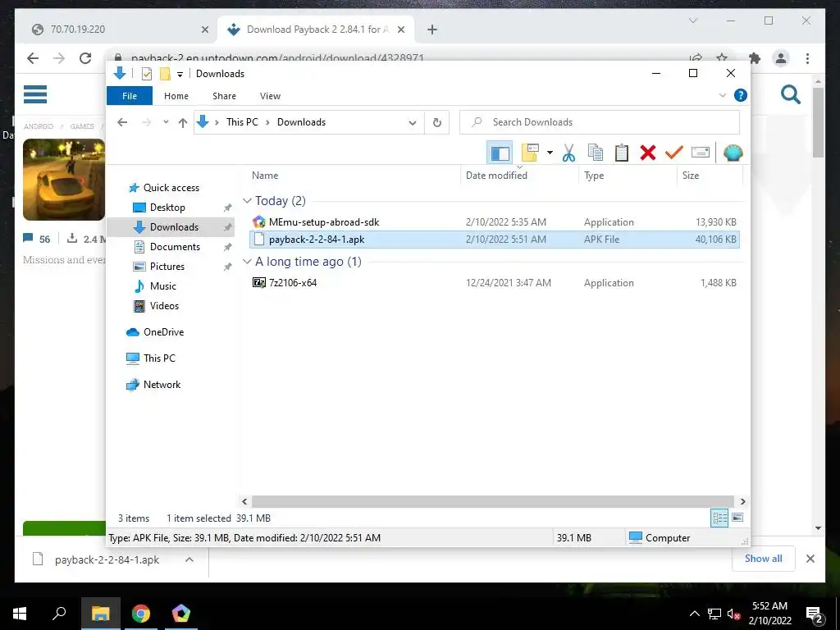Select payback-2-2-84-1.apk file

(x=495, y=240)
